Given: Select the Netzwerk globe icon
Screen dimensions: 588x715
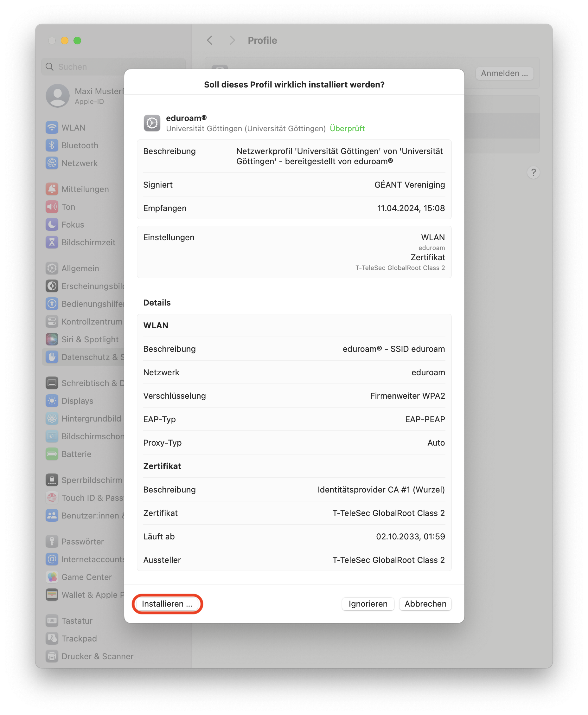Looking at the screenshot, I should (52, 163).
